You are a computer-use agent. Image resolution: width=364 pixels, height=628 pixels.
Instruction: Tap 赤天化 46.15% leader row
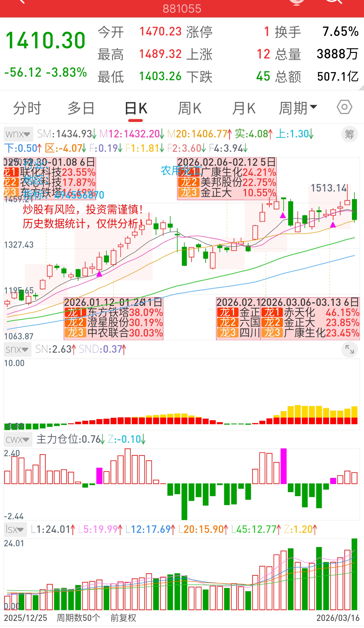tap(310, 312)
